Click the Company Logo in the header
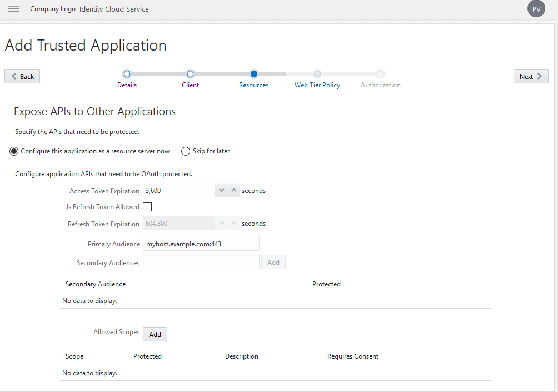Image resolution: width=558 pixels, height=392 pixels. [x=53, y=9]
